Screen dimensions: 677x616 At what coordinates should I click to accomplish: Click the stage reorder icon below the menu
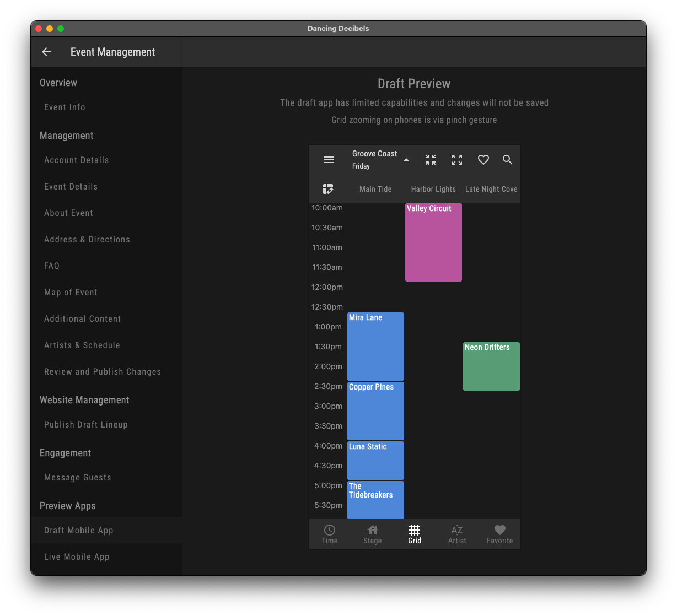pos(328,189)
